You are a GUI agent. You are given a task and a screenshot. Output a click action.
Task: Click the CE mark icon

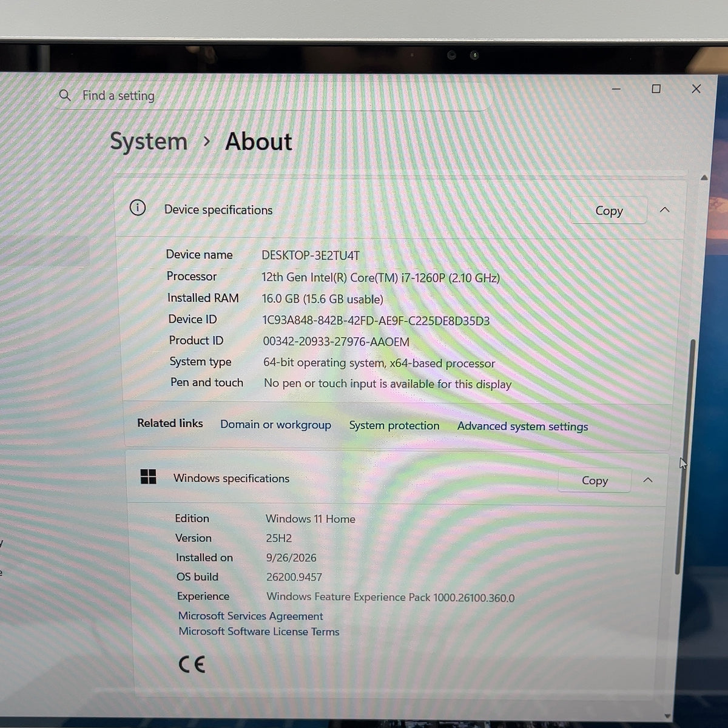[x=192, y=664]
